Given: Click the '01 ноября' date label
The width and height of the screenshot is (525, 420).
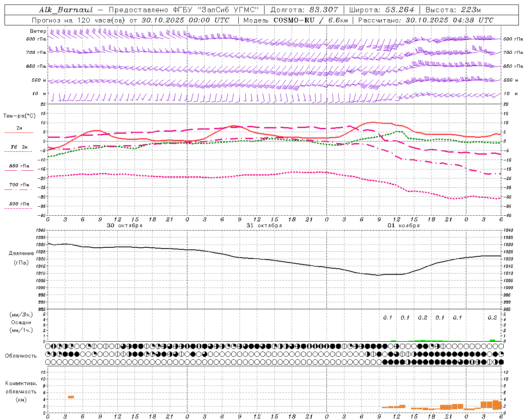Looking at the screenshot, I should click(404, 226).
